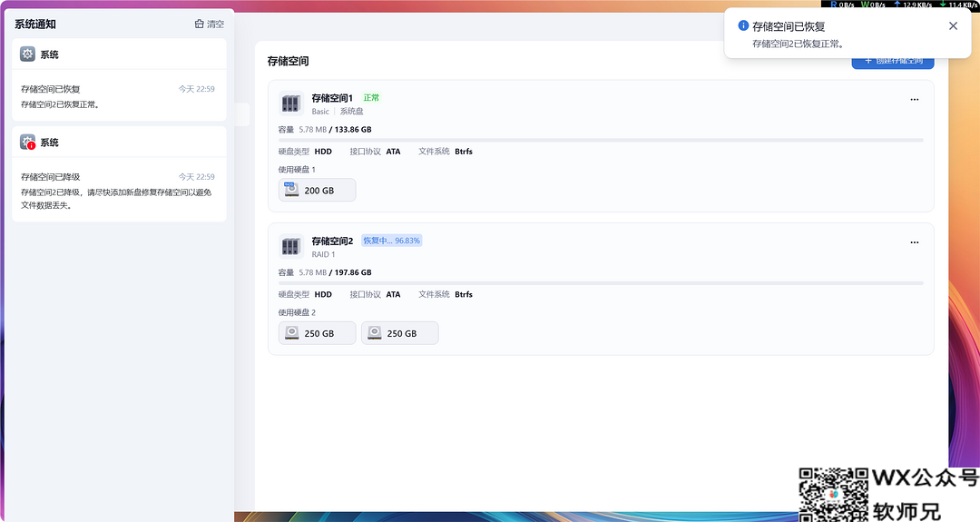Click the capacity bar of 存储空间1

coord(601,140)
